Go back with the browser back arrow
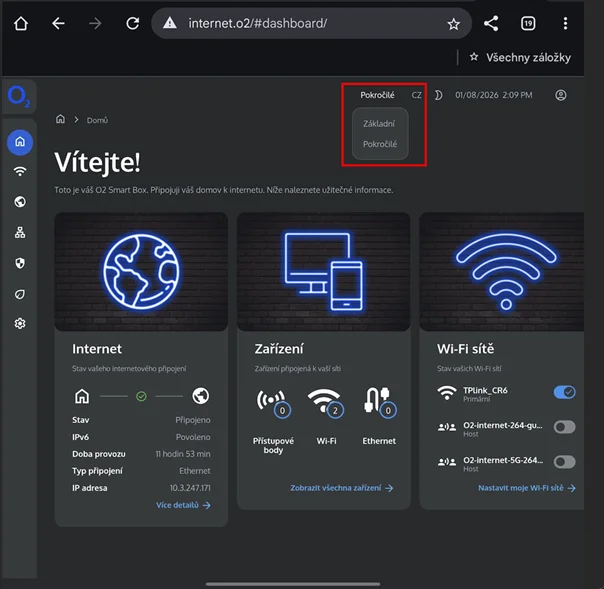Viewport: 604px width, 589px height. point(58,23)
